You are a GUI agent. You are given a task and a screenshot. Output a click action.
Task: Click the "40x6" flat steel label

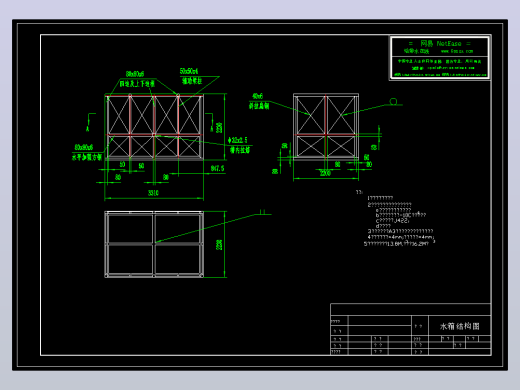[x=257, y=96]
